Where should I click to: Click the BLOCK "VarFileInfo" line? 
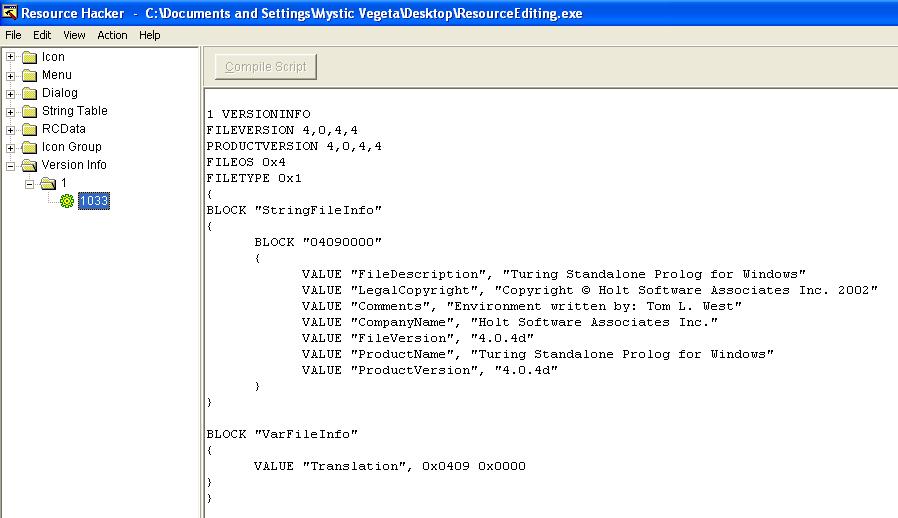(282, 434)
